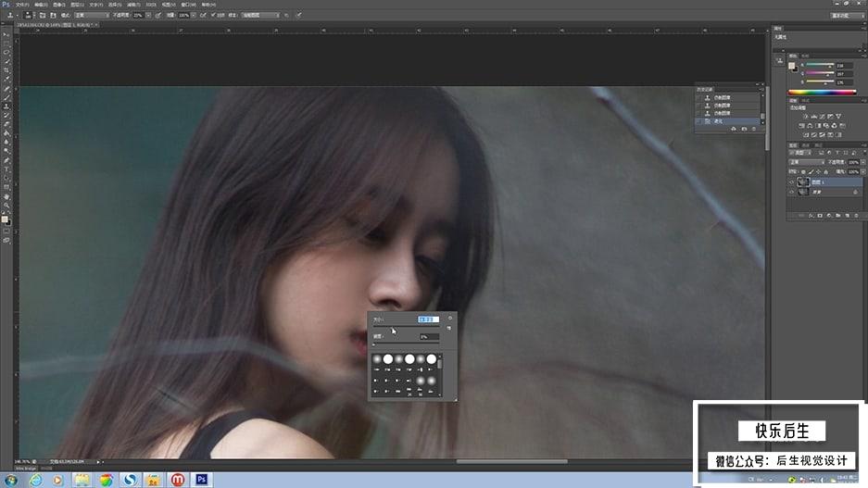868x488 pixels.
Task: Select the Eraser tool
Action: (6, 124)
